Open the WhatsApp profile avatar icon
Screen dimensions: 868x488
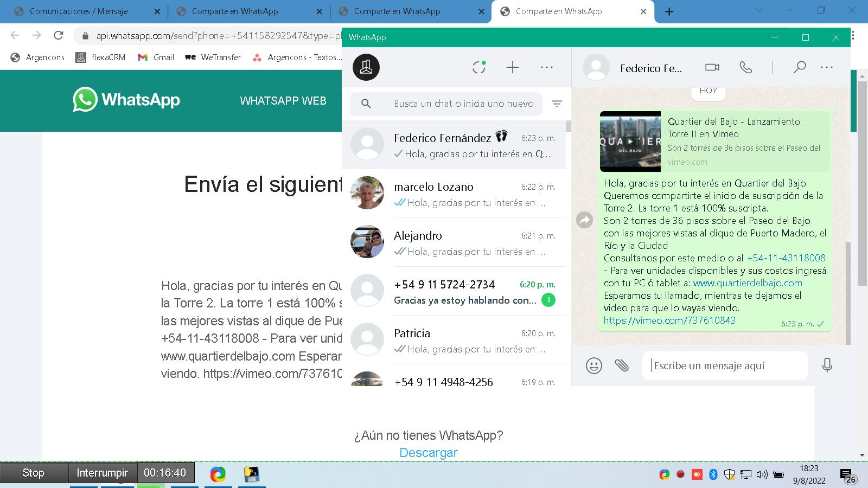pyautogui.click(x=366, y=67)
